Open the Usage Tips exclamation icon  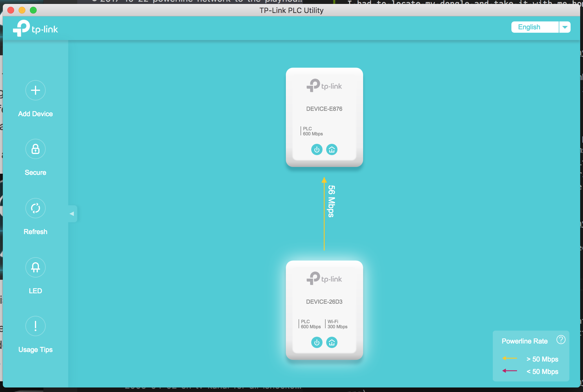36,326
